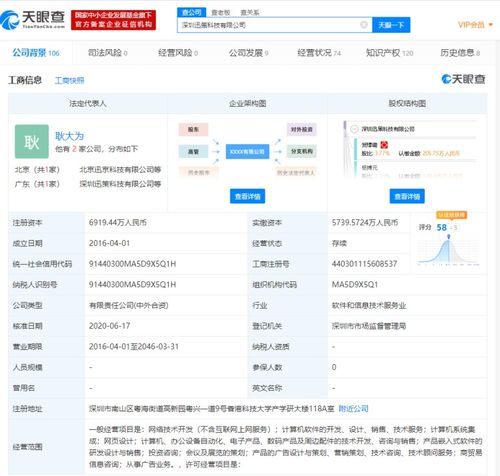Open the 工商快照 link
This screenshot has height=476, width=500.
coord(70,80)
